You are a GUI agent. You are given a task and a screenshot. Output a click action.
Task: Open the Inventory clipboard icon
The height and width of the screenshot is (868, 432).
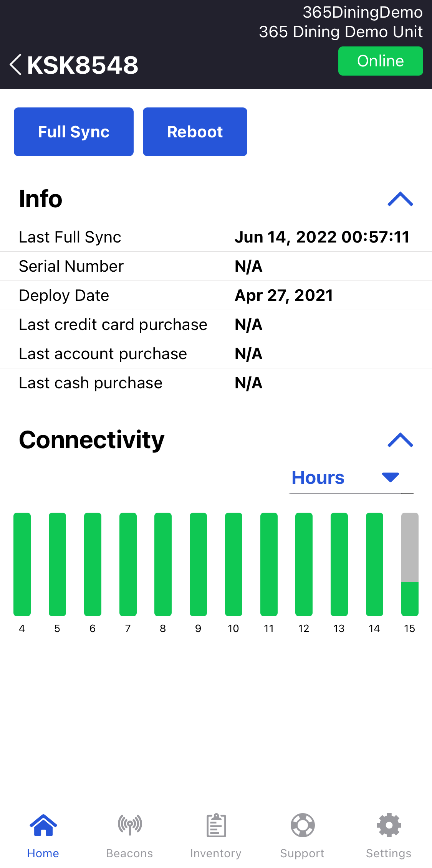[x=216, y=825]
